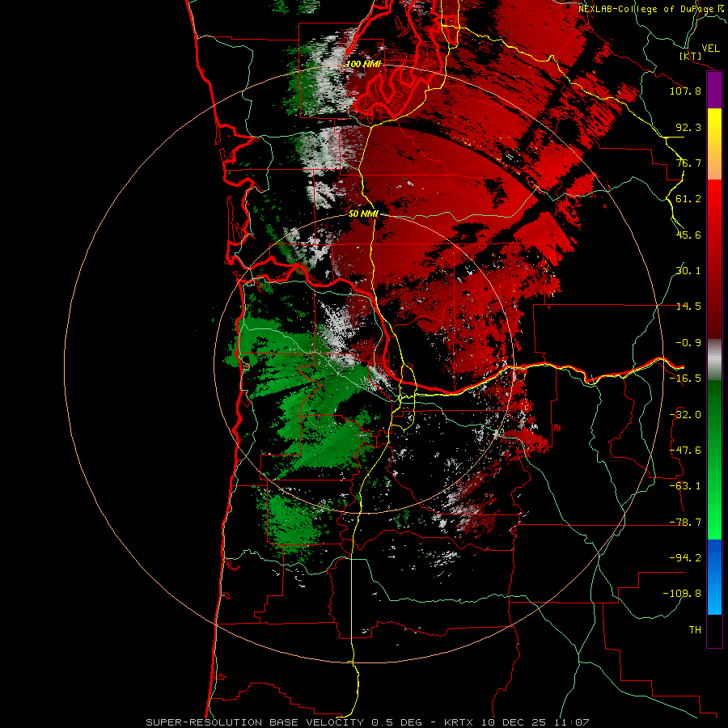Click the -47.6 velocity legend value
The image size is (728, 728).
[685, 451]
